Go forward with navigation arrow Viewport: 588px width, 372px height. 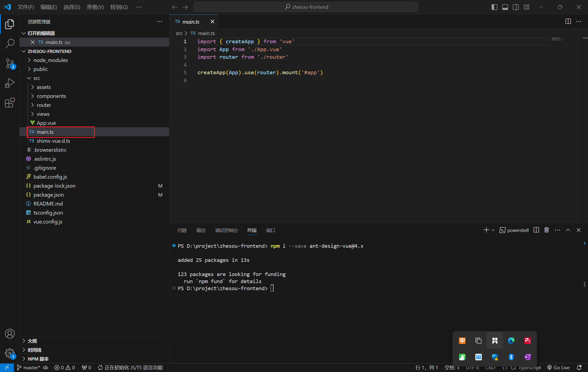pyautogui.click(x=185, y=7)
